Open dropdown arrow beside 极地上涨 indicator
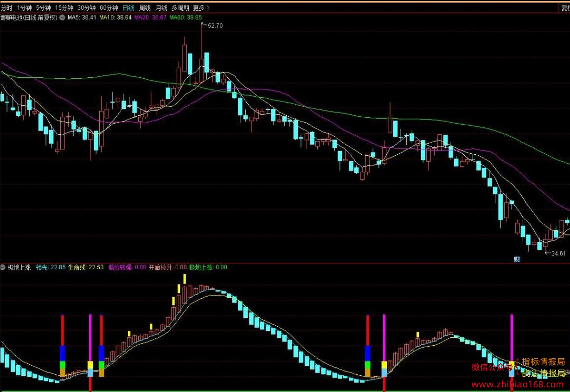This screenshot has height=392, width=570. (x=3, y=267)
